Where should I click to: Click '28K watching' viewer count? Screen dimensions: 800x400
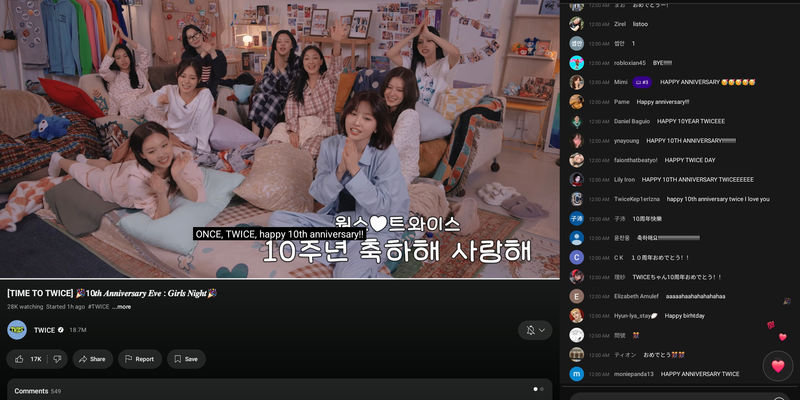coord(26,307)
